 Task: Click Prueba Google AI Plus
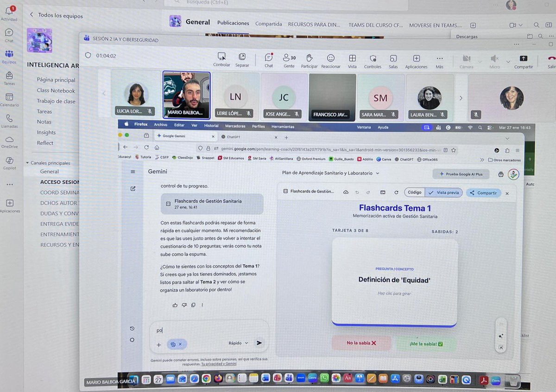(x=461, y=174)
